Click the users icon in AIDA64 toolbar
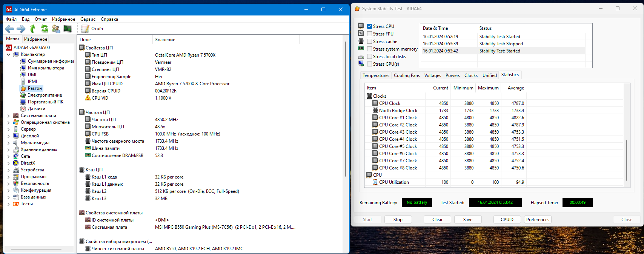The image size is (644, 254). point(56,29)
